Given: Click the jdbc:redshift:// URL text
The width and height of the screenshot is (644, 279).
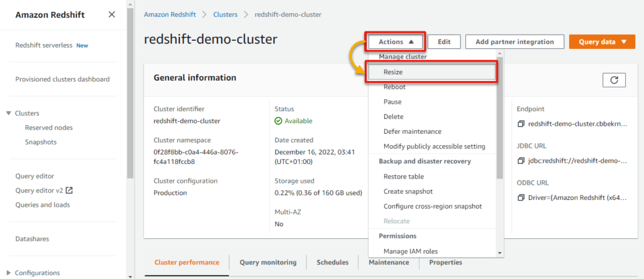Looking at the screenshot, I should click(x=577, y=160).
